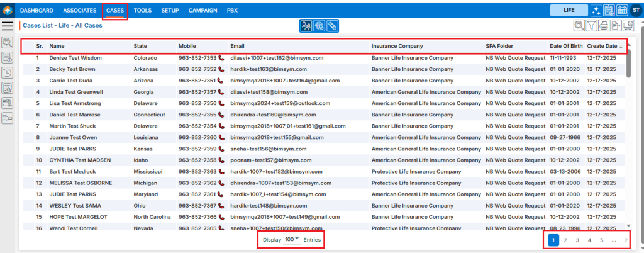Click the next page arrow in pagination

(x=626, y=240)
